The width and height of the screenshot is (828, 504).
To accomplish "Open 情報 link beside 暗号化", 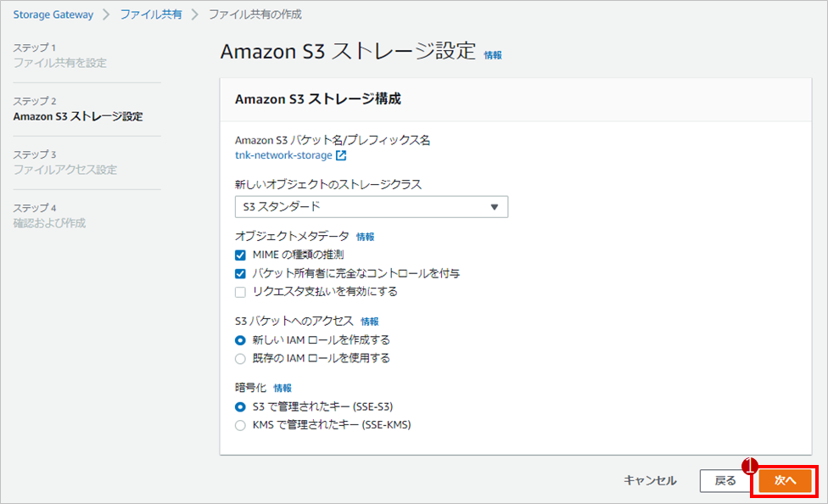I will pos(283,389).
